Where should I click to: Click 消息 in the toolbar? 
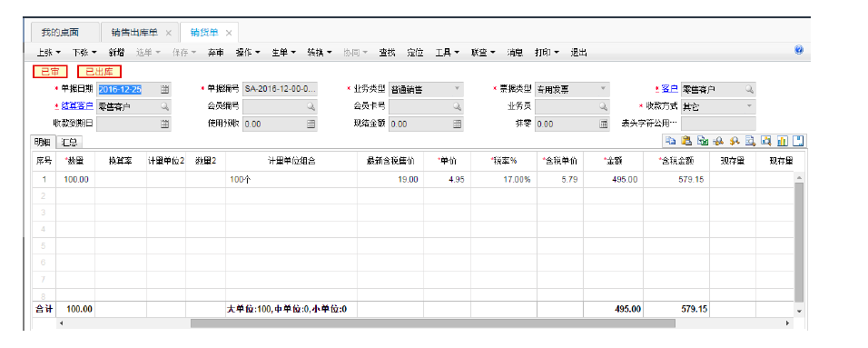(x=515, y=53)
